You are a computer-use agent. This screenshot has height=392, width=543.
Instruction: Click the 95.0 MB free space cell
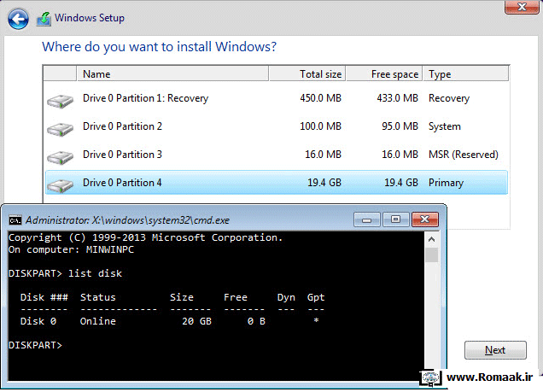point(400,126)
